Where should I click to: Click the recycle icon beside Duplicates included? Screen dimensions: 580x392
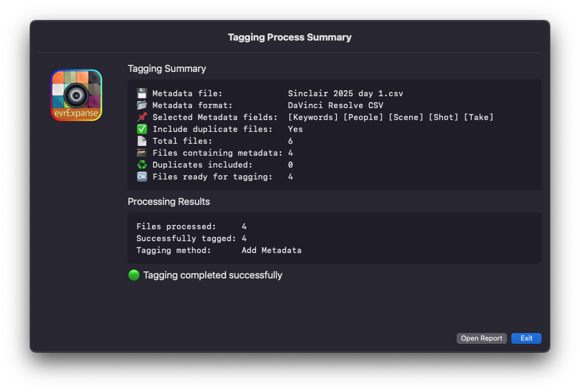(142, 165)
